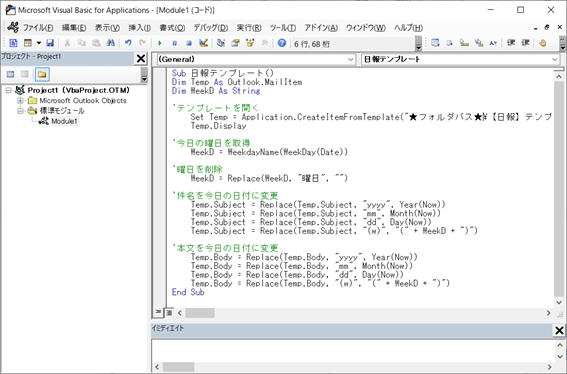
Task: Click the Reset stop icon
Action: (189, 43)
